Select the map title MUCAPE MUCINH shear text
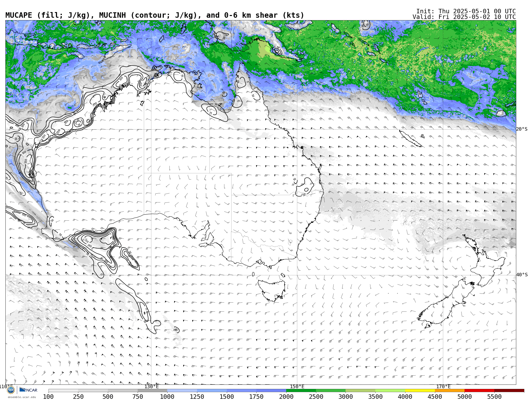532x400 pixels. click(155, 15)
